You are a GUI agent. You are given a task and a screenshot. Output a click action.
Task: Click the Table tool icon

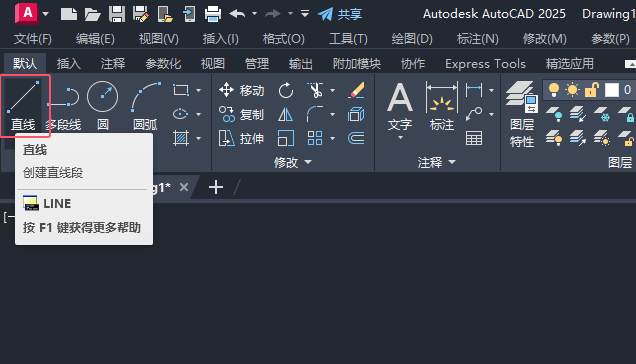click(474, 138)
